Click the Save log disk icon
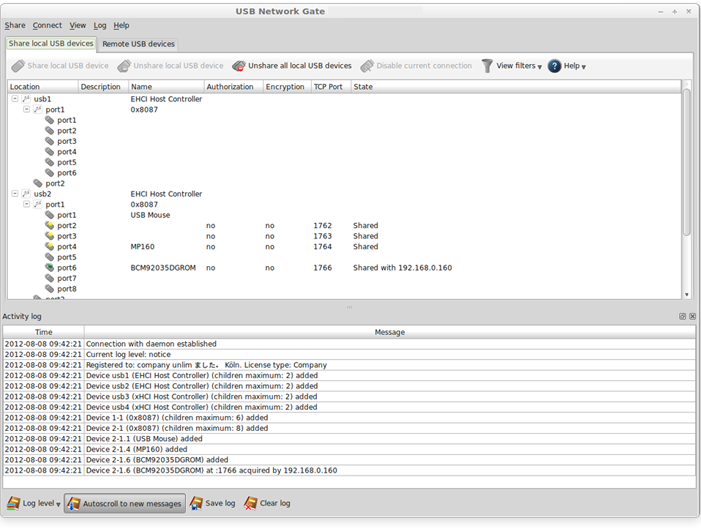Image resolution: width=701 pixels, height=529 pixels. [197, 504]
